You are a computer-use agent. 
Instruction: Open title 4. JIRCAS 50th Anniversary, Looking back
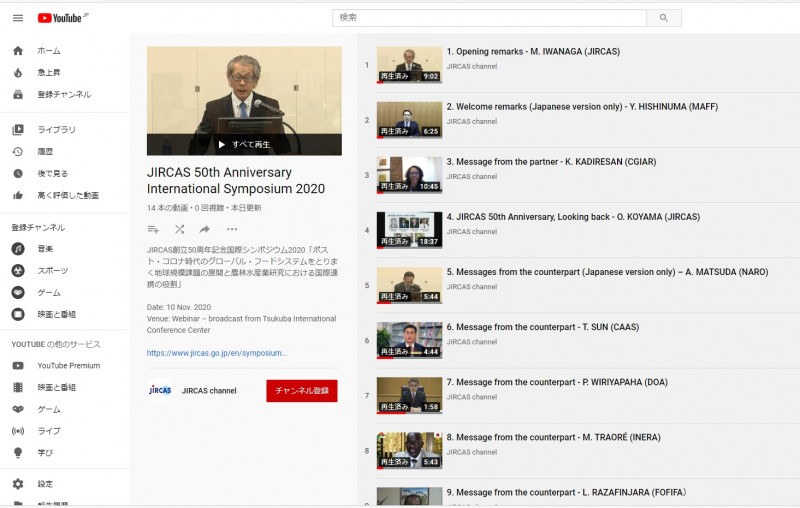coord(573,217)
